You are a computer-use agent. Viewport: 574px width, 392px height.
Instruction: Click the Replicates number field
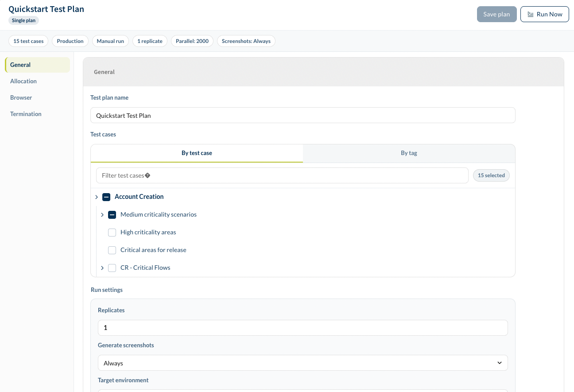303,328
